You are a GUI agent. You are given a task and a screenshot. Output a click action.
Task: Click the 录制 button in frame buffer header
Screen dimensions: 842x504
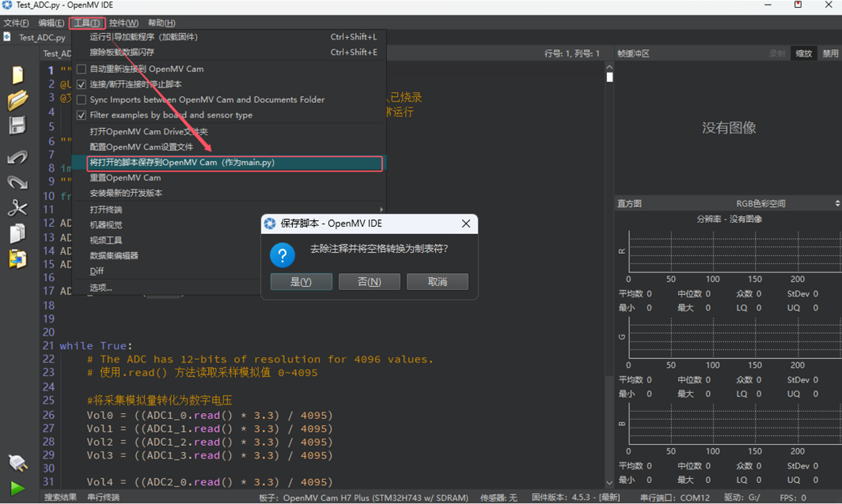tap(777, 54)
